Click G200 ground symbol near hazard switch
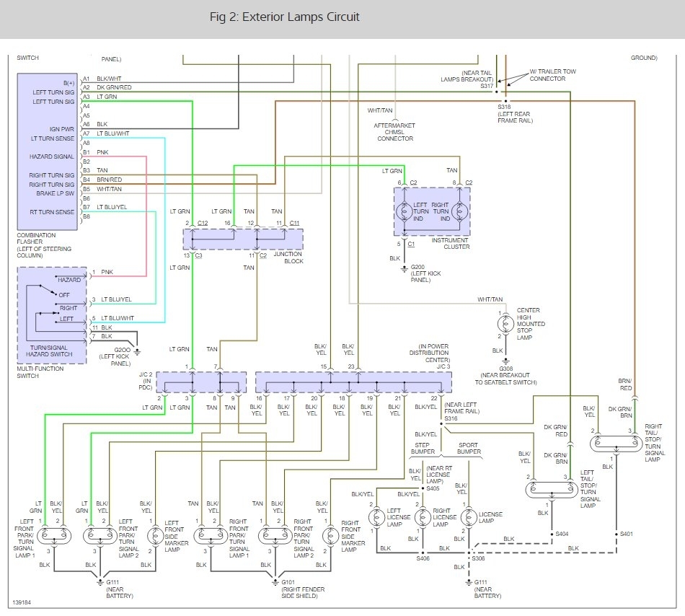 (137, 352)
